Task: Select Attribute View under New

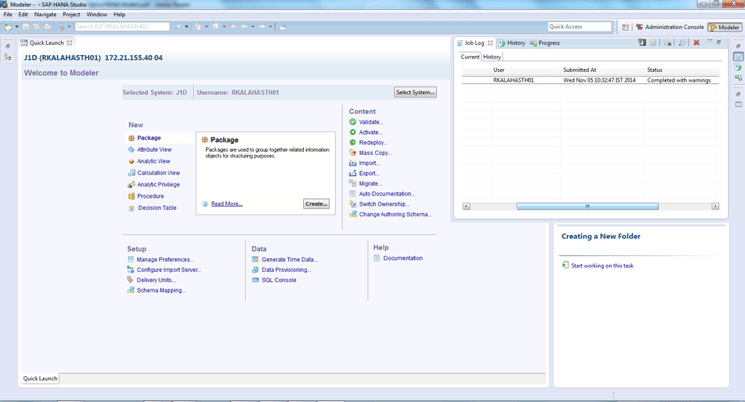Action: pyautogui.click(x=154, y=149)
